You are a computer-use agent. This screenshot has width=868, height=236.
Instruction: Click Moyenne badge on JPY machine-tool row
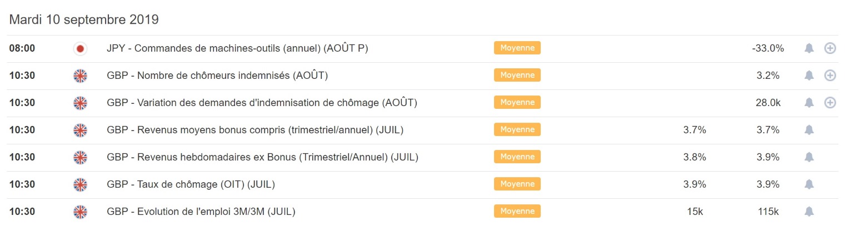pos(517,48)
